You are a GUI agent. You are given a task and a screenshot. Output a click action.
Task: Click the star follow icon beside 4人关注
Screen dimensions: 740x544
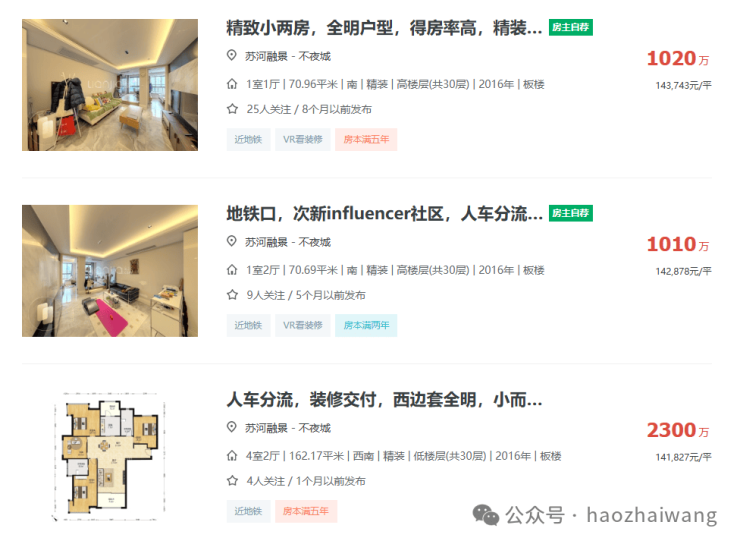click(x=232, y=481)
